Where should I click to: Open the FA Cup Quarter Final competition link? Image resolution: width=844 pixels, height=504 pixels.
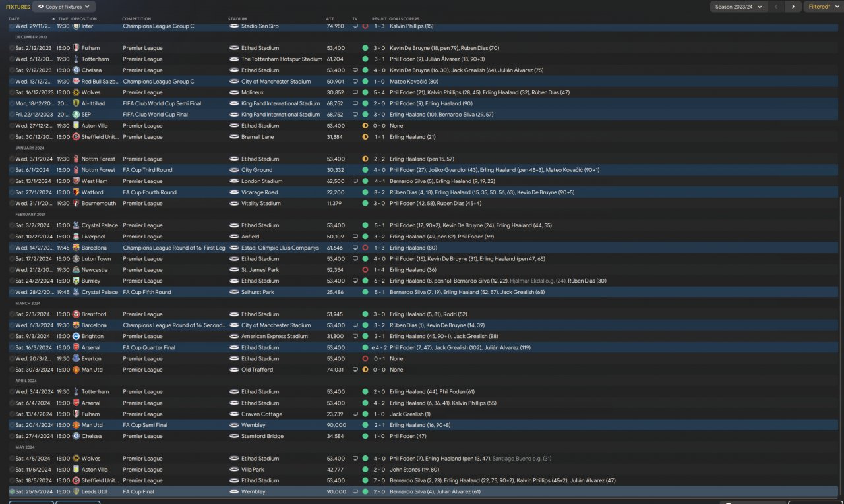click(x=149, y=348)
